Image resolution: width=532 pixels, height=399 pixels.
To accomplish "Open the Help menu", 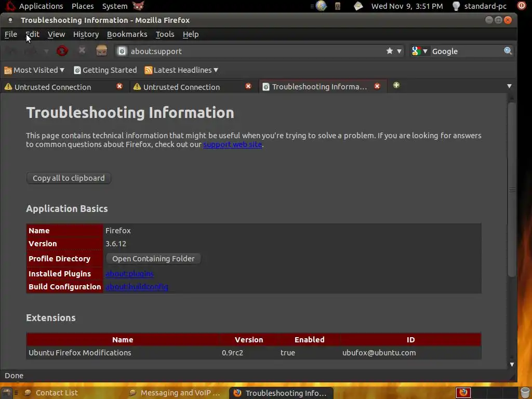I will click(x=191, y=34).
